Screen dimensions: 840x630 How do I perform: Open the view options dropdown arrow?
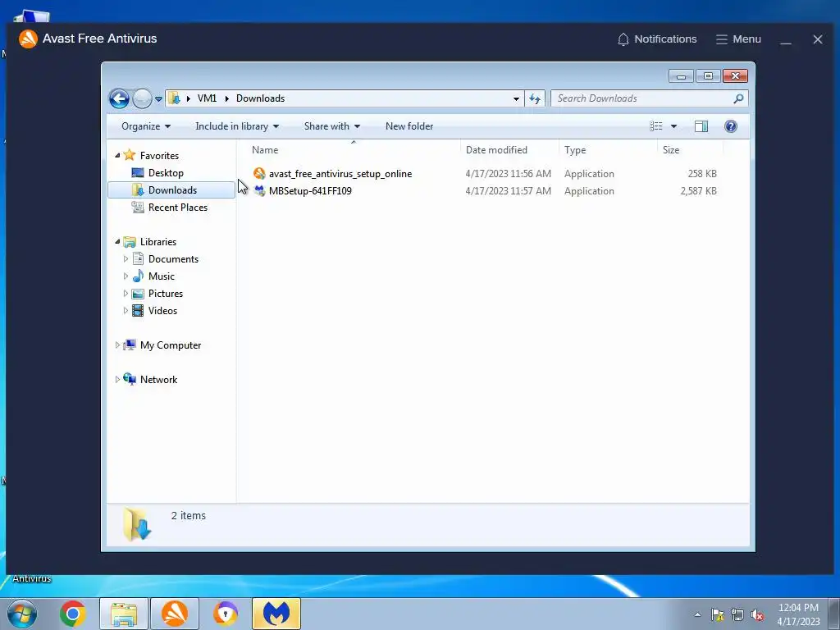pyautogui.click(x=674, y=126)
